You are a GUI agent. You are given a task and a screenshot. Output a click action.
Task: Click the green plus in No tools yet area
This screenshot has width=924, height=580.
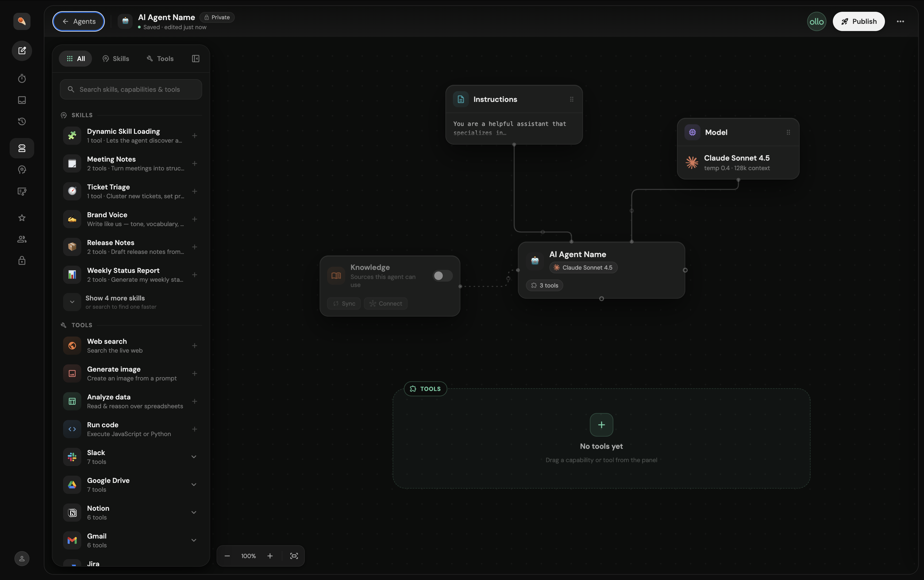tap(601, 425)
